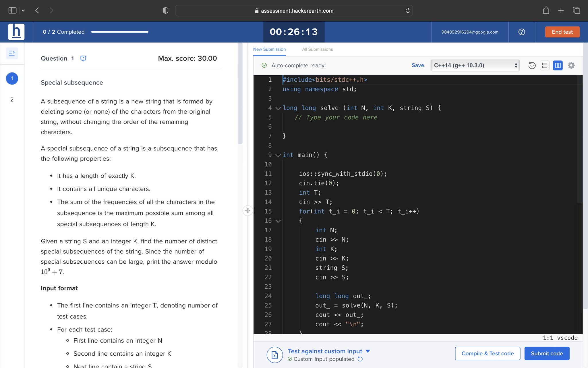Select question 2 in the sidebar
The image size is (588, 368).
(12, 99)
